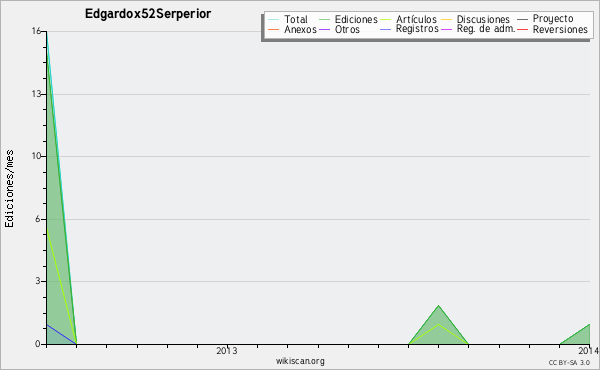The image size is (600, 370).
Task: Click the Ediciones/mes y-axis label
Action: coord(9,188)
